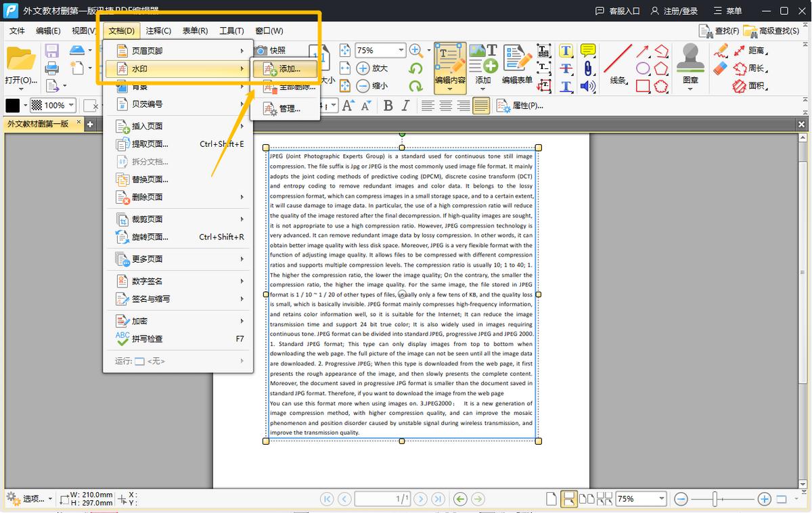Viewport: 812px width, 513px height.
Task: Click the black fill color swatch
Action: tap(13, 106)
